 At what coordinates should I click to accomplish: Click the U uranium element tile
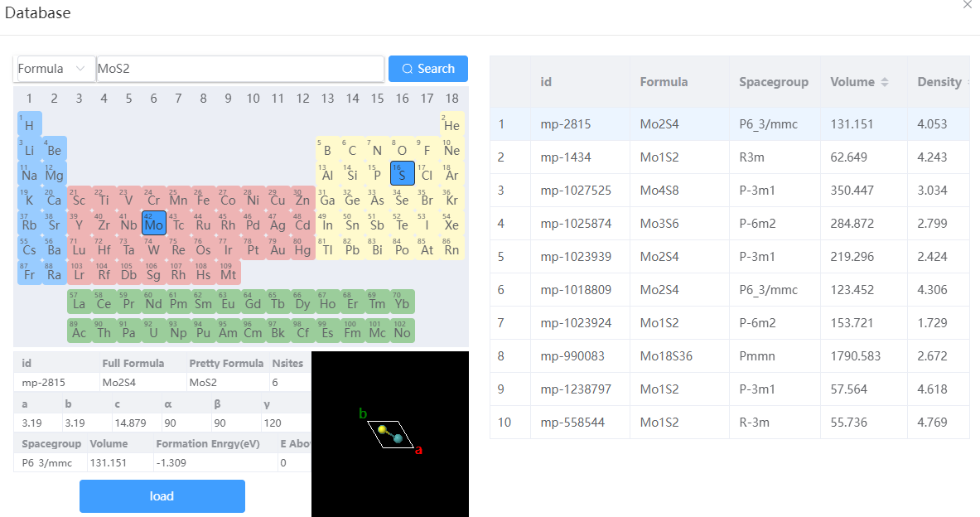(154, 331)
